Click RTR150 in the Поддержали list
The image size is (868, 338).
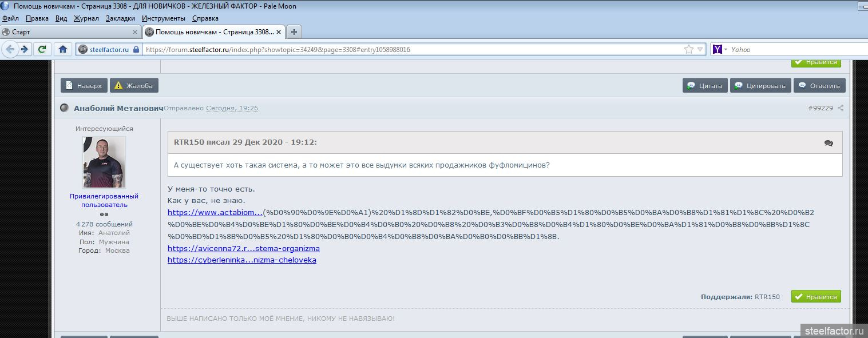pos(767,297)
